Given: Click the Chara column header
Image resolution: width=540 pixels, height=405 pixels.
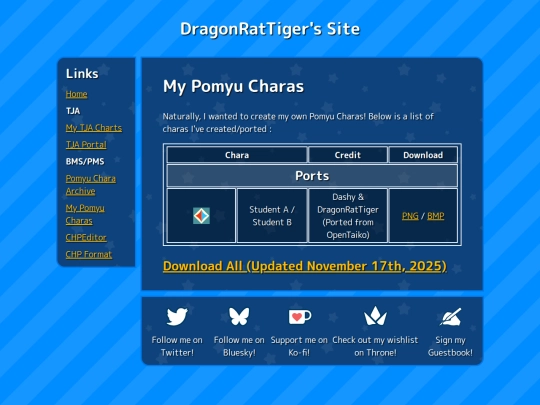Looking at the screenshot, I should [x=237, y=155].
